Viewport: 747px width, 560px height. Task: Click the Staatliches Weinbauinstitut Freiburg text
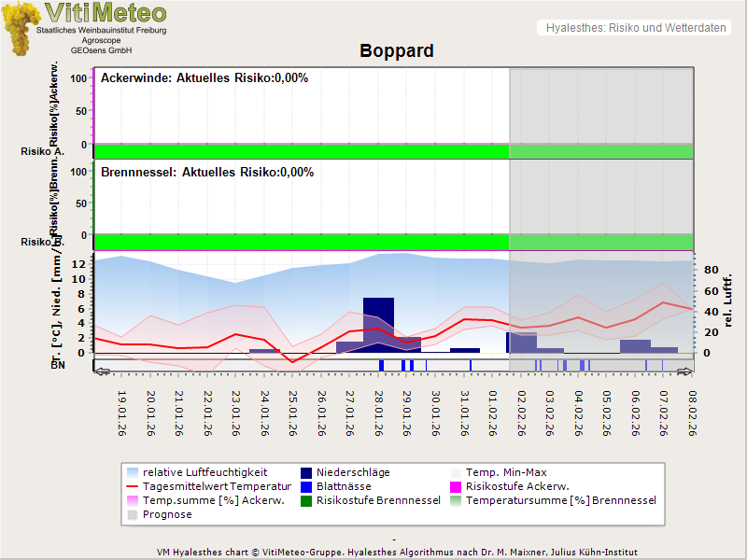coord(101,31)
